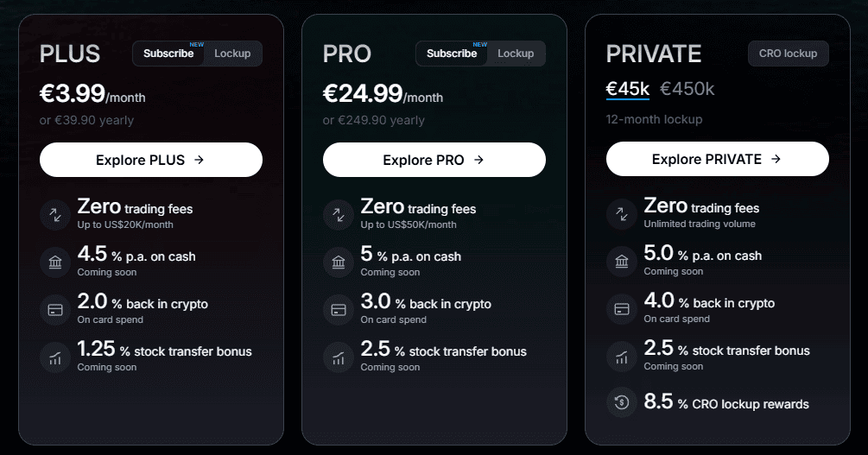Click the CRO lockup rewards coin icon

coord(622,401)
